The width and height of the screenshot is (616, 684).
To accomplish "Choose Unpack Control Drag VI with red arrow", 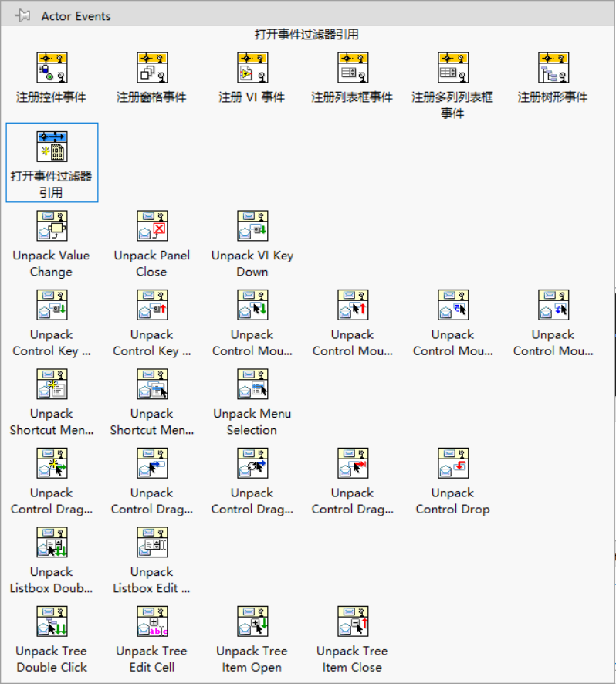I will tap(353, 463).
